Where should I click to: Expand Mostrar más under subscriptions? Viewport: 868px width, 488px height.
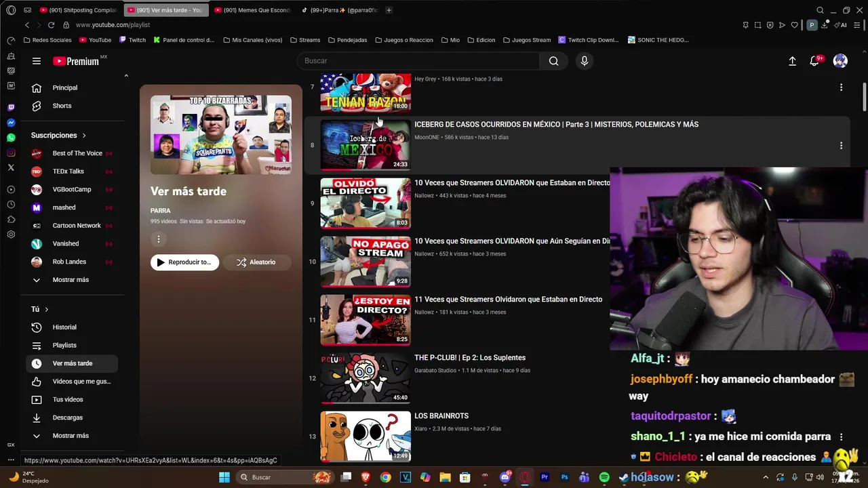coord(71,280)
